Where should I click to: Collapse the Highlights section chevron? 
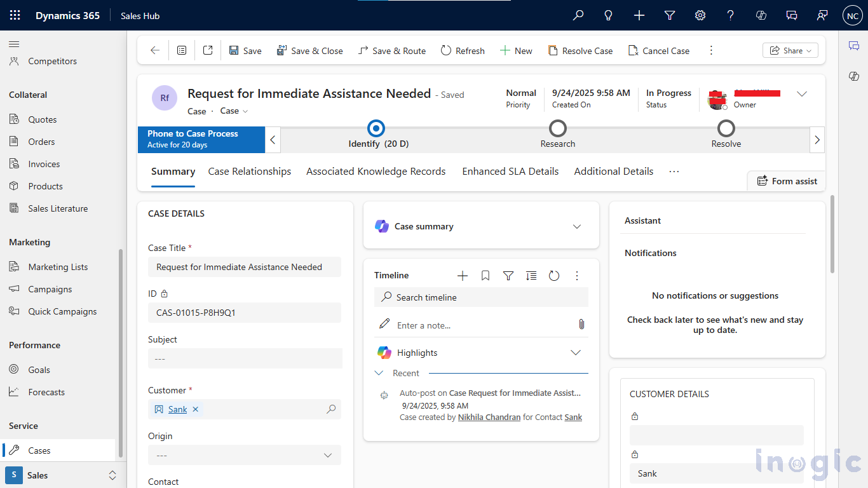click(576, 353)
